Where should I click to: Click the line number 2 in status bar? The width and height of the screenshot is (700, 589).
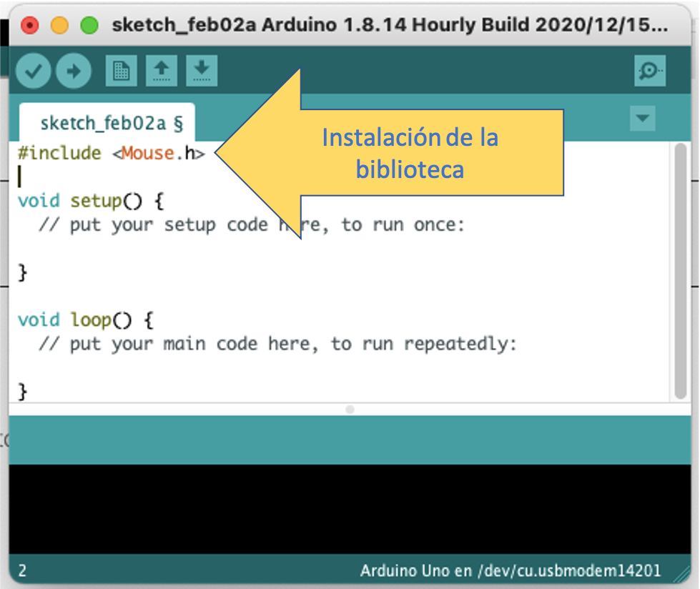22,570
